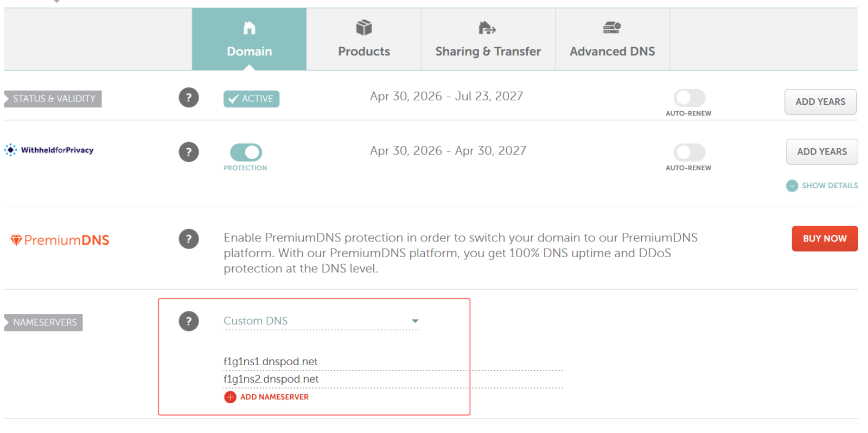This screenshot has width=868, height=433.
Task: Open the Sharing & Transfer tab
Action: (x=488, y=39)
